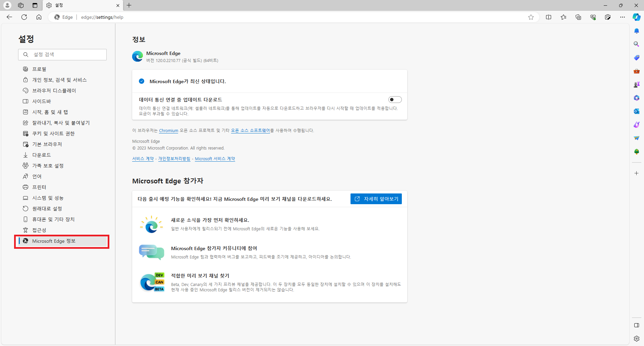
Task: Open Browser essentials heart icon
Action: click(593, 17)
